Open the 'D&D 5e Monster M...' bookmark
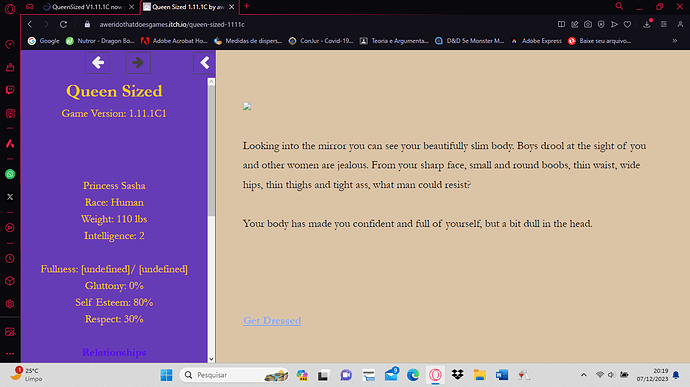The width and height of the screenshot is (690, 387). [470, 41]
